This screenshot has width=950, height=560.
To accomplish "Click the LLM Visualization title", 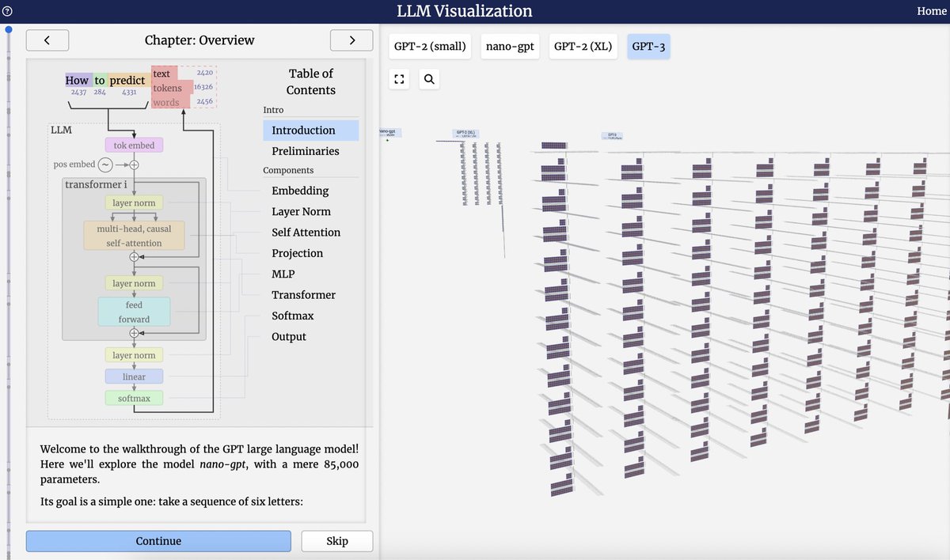I will (x=465, y=11).
